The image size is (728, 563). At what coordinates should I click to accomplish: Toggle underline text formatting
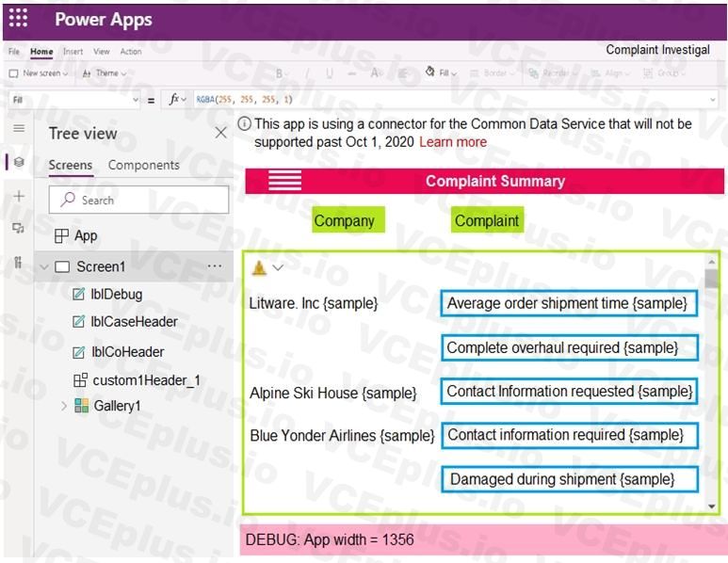point(330,73)
